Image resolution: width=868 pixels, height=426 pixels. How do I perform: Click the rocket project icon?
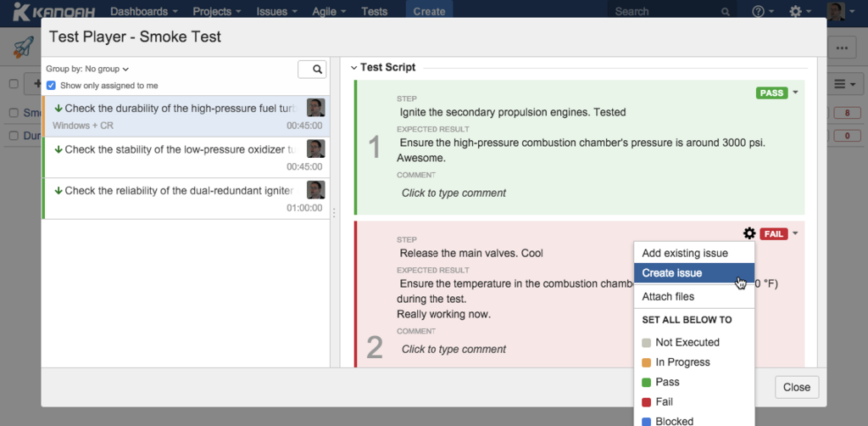(x=24, y=48)
